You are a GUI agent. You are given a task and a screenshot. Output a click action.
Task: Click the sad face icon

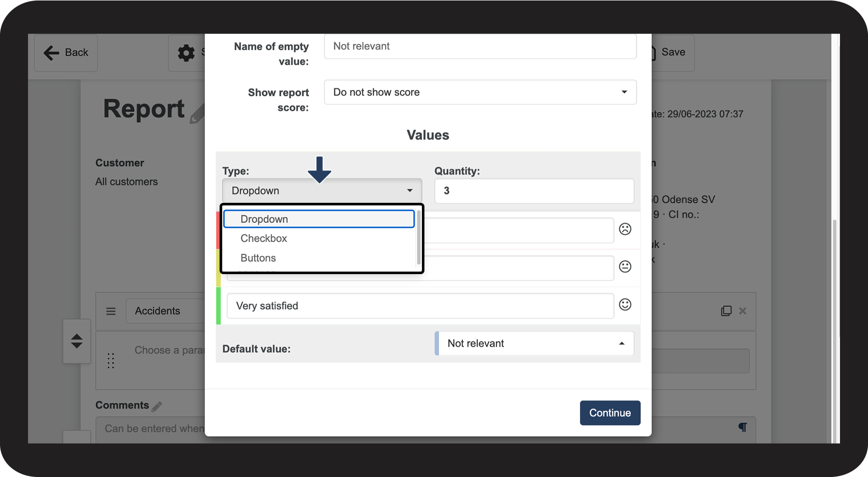[625, 229]
